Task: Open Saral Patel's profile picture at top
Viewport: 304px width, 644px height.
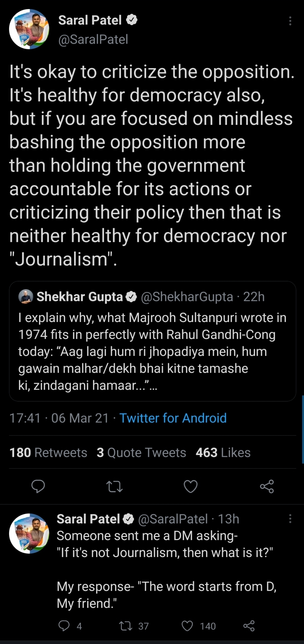Action: tap(29, 29)
